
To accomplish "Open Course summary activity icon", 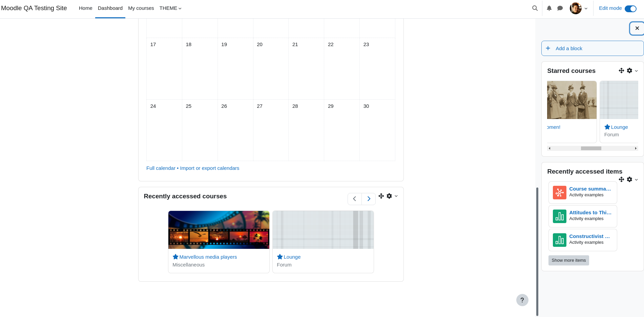I will (x=560, y=193).
